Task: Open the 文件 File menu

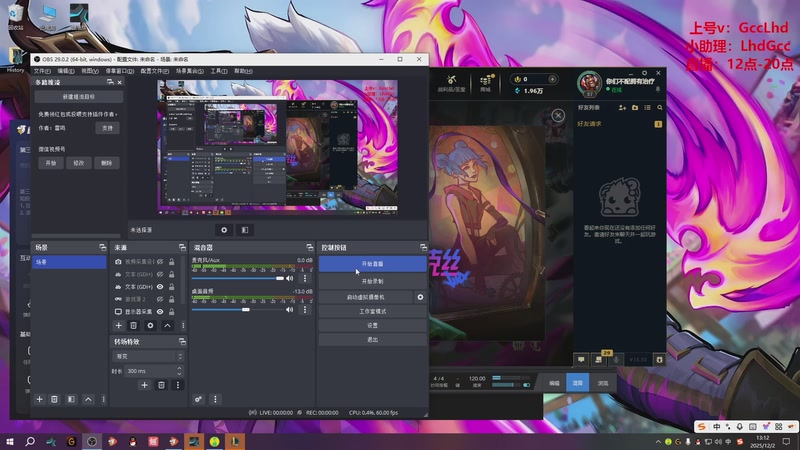Action: pyautogui.click(x=42, y=71)
